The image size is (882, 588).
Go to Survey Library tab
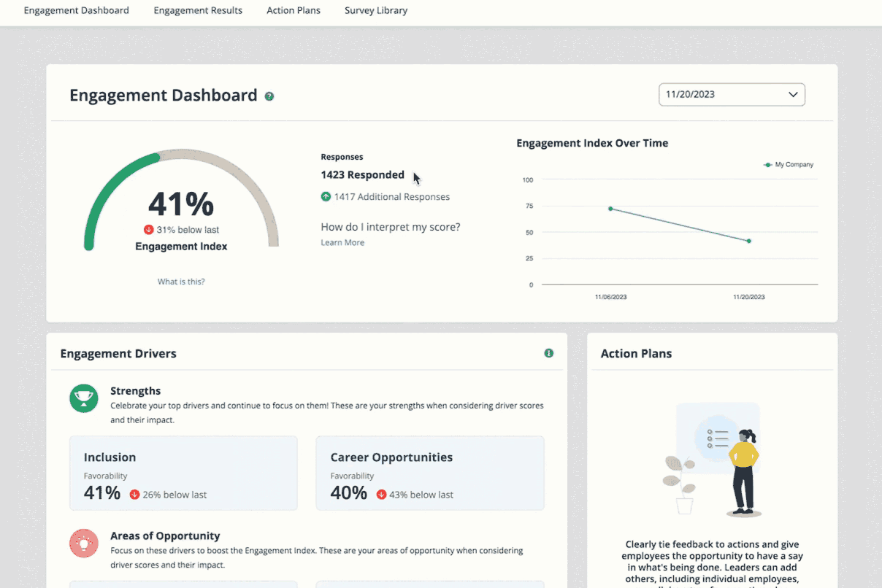376,11
